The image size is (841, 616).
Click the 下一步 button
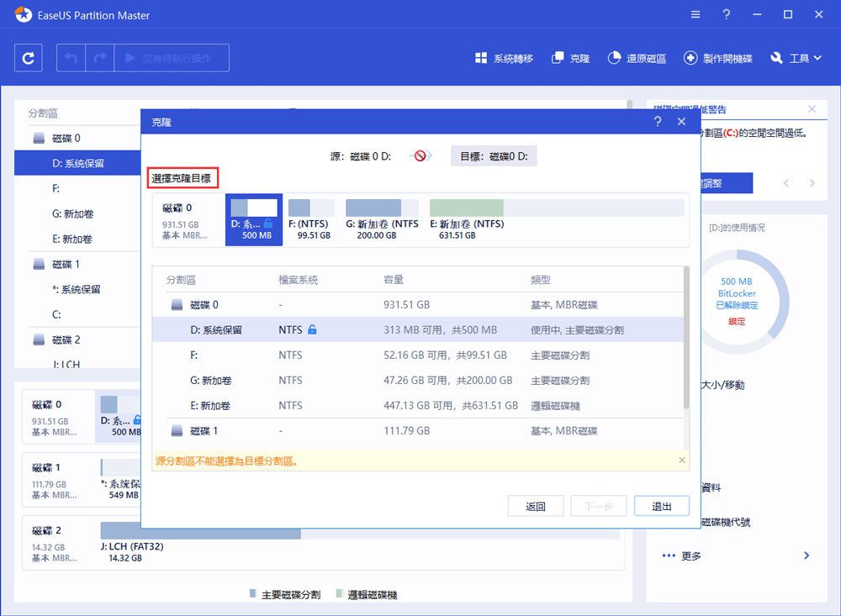point(599,505)
